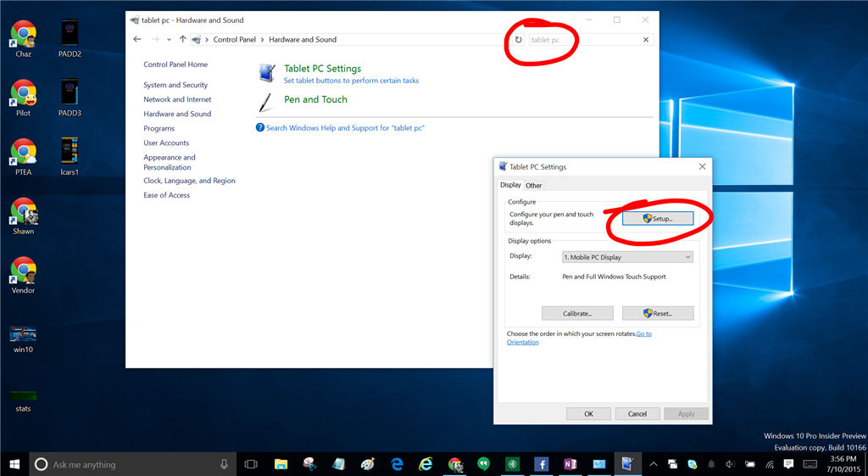Open Hardware and Sound in sidebar
Viewport: 868px width, 476px height.
tap(177, 114)
